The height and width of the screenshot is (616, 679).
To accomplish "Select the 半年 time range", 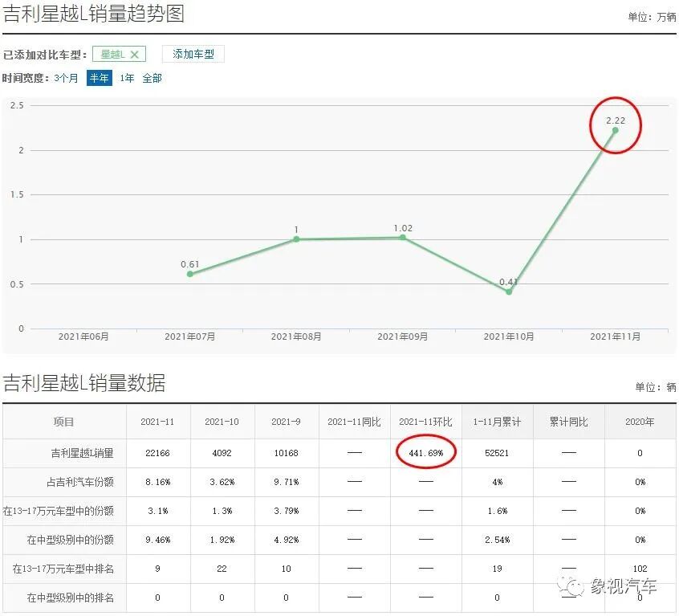I will 100,78.
